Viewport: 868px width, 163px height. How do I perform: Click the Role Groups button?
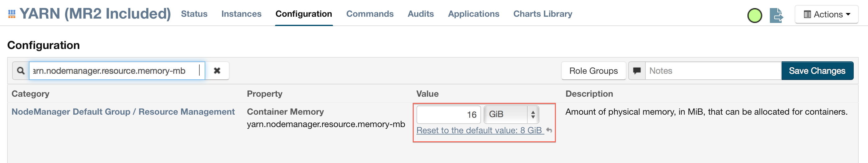593,71
